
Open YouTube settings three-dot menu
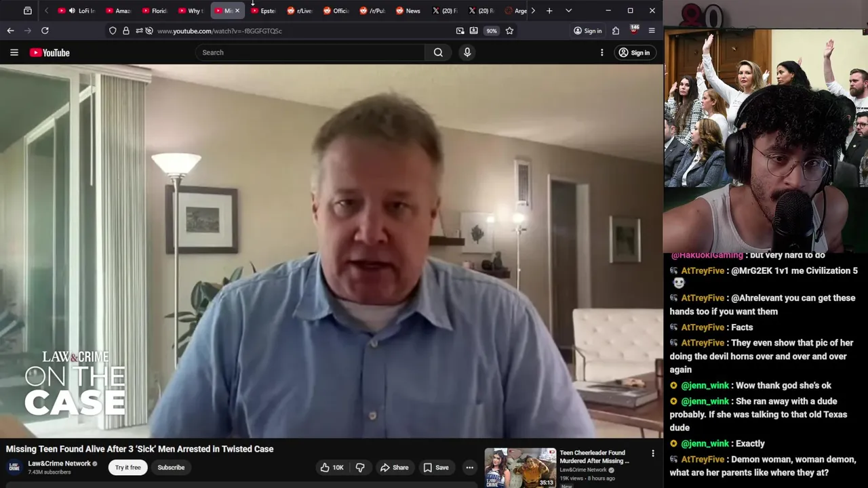click(601, 52)
